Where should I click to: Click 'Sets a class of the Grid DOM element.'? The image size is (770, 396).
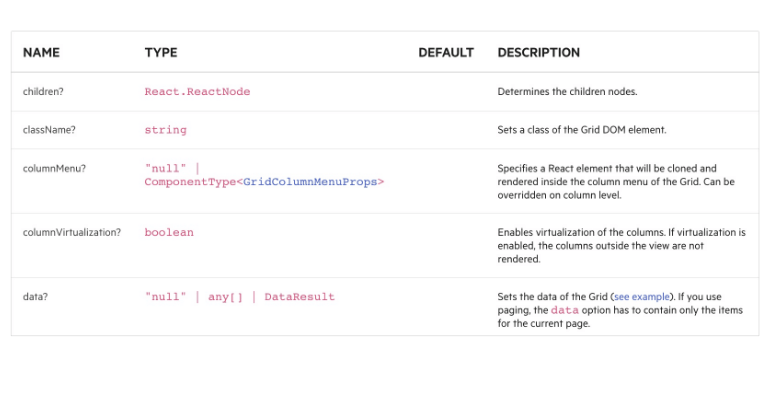click(582, 130)
